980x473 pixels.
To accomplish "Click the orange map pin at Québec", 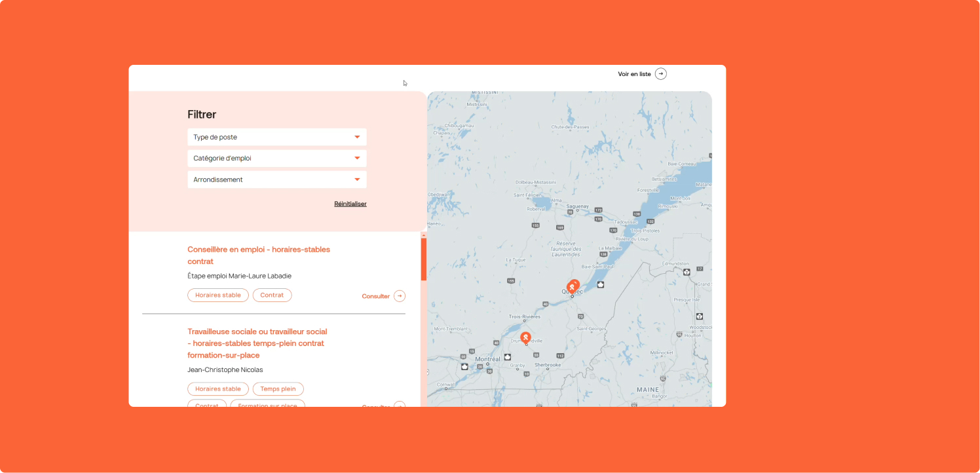I will click(x=573, y=286).
